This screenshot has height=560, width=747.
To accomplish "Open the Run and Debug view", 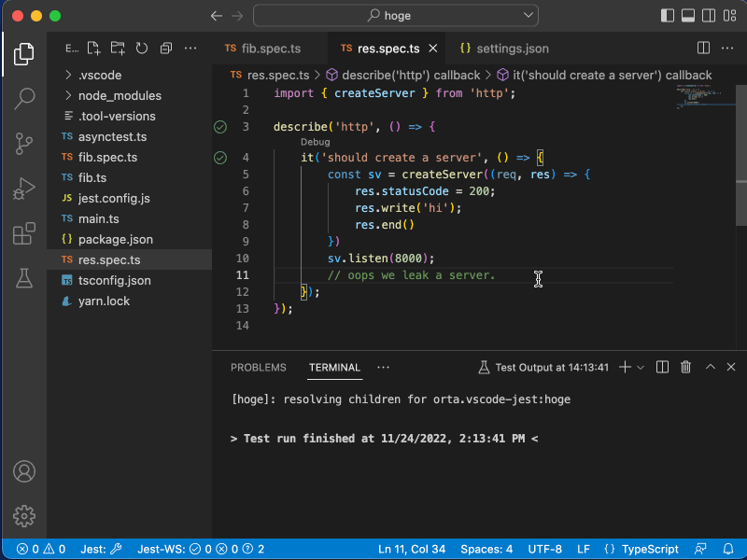I will (x=23, y=188).
